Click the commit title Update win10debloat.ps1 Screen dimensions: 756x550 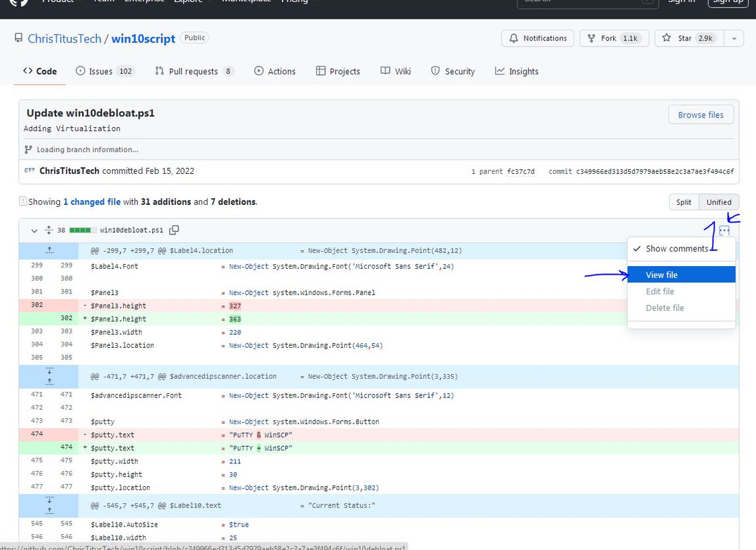coord(91,113)
